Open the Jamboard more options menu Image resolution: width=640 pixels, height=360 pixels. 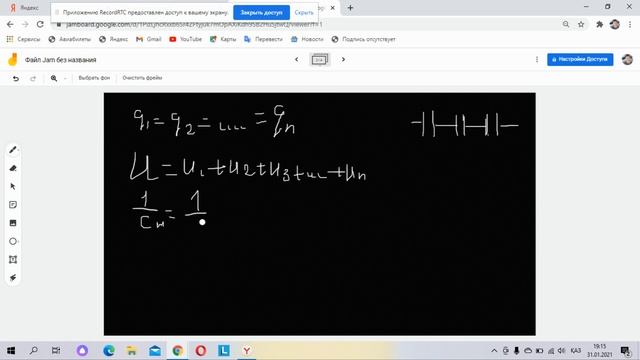click(537, 60)
